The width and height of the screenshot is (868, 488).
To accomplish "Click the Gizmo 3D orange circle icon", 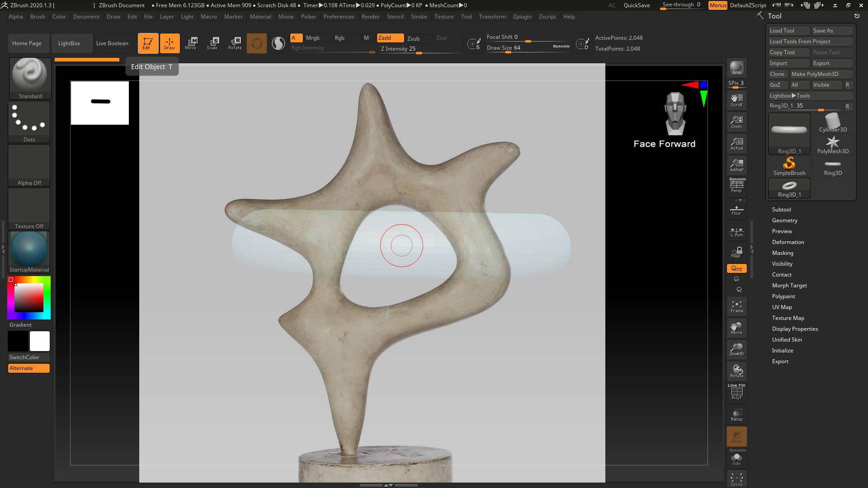I will point(257,43).
